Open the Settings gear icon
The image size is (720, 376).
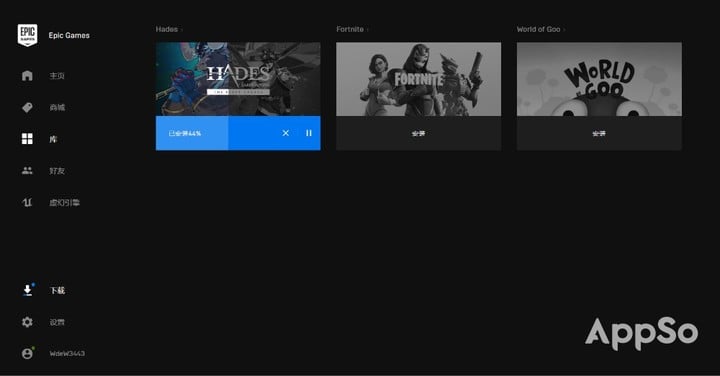[x=27, y=322]
